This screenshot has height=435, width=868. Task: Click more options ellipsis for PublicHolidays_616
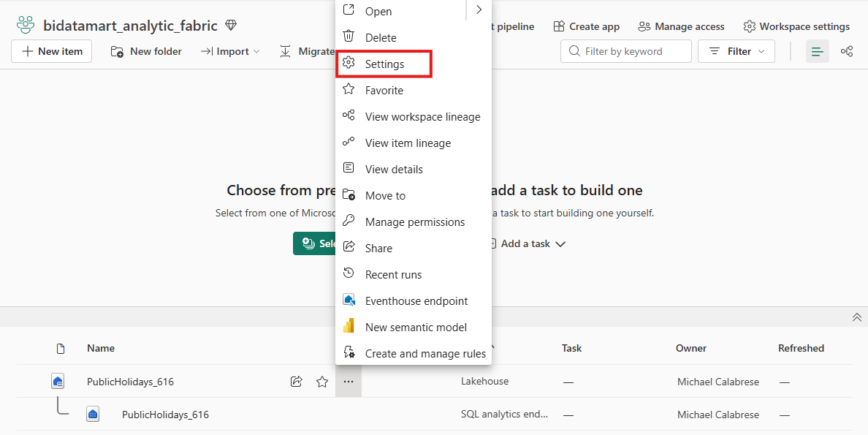(349, 381)
